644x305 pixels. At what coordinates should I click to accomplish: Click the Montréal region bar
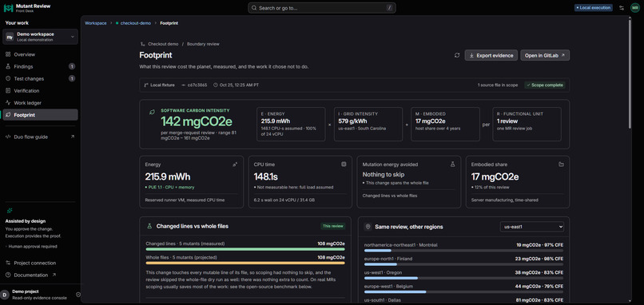point(463,251)
